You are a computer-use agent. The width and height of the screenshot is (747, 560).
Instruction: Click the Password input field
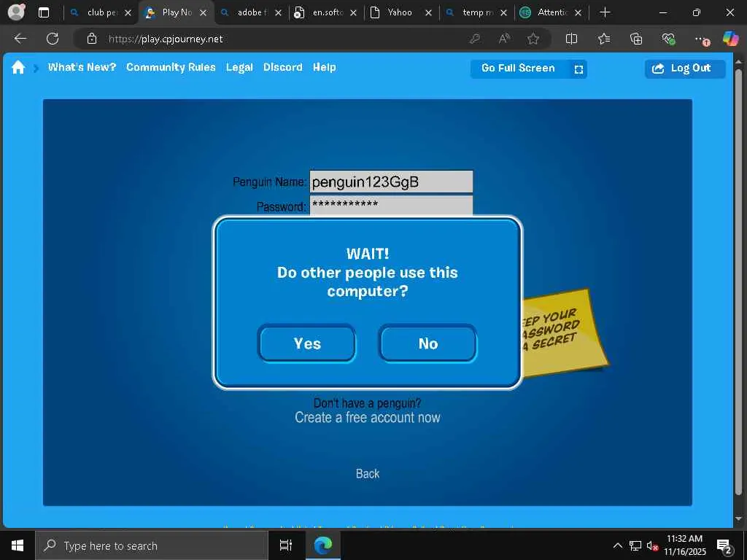391,205
